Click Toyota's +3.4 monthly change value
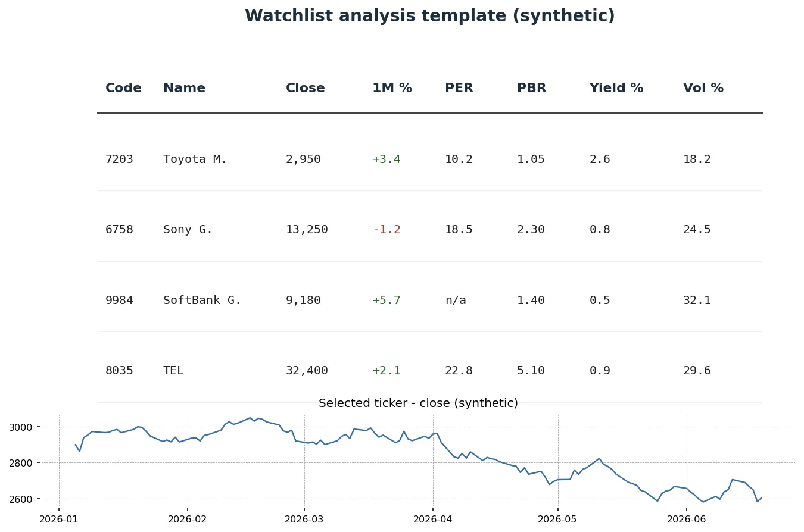804x532 pixels. [x=387, y=159]
